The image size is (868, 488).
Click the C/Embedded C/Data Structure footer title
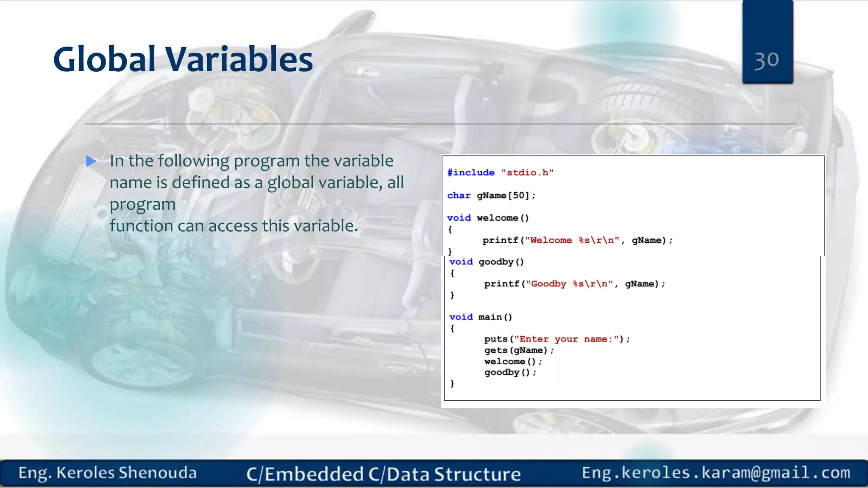tap(383, 474)
